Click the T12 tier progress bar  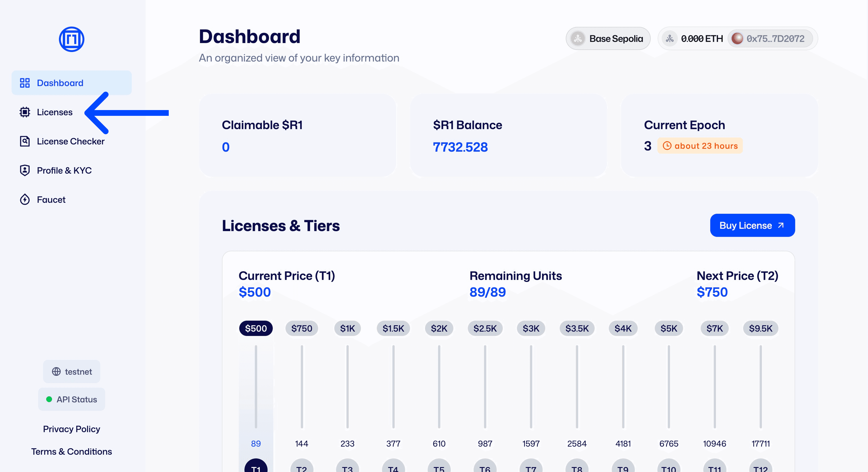coord(761,386)
